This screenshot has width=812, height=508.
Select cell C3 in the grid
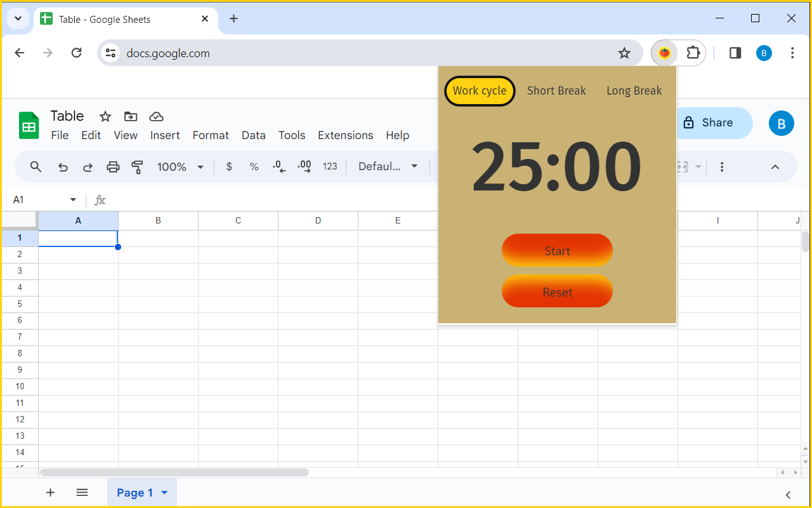[238, 271]
